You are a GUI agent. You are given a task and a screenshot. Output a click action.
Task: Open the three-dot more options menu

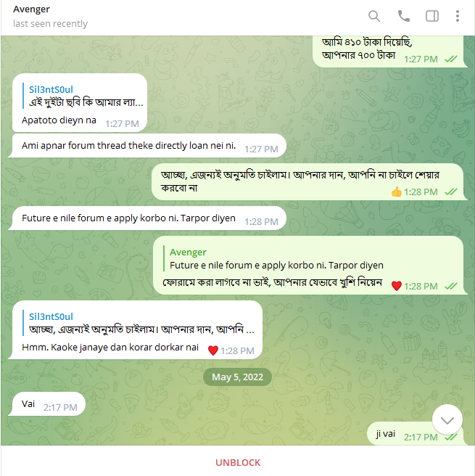[x=458, y=16]
